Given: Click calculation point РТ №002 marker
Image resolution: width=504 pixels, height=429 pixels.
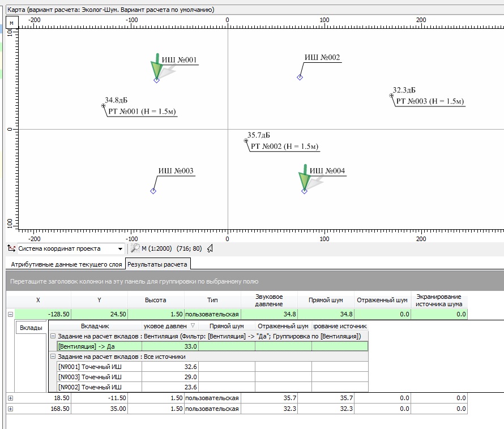Looking at the screenshot, I should coord(246,140).
